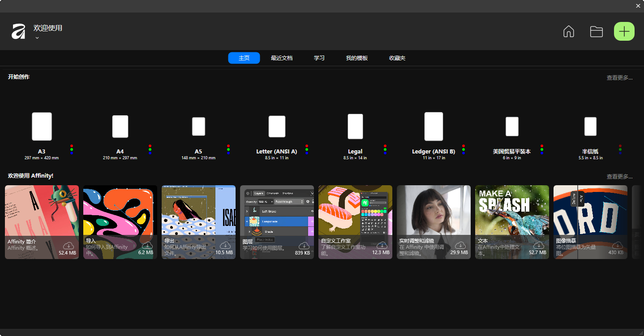Click the Affinity logo icon

point(18,31)
